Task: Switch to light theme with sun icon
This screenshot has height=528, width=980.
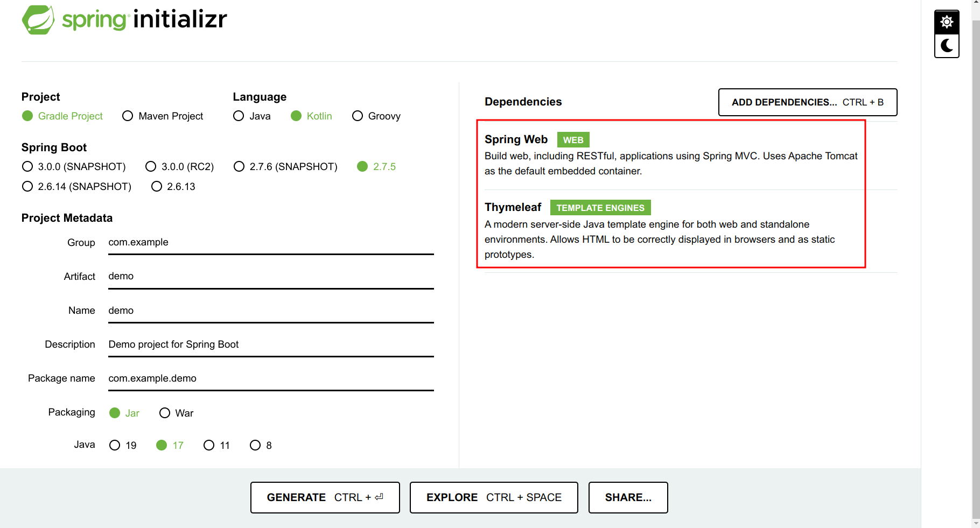Action: pos(947,22)
